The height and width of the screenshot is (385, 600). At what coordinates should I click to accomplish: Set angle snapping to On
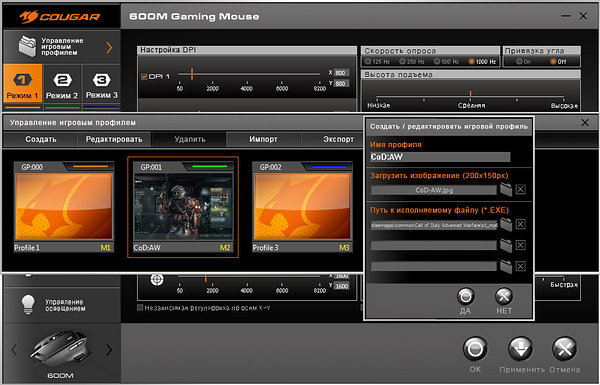pyautogui.click(x=519, y=61)
